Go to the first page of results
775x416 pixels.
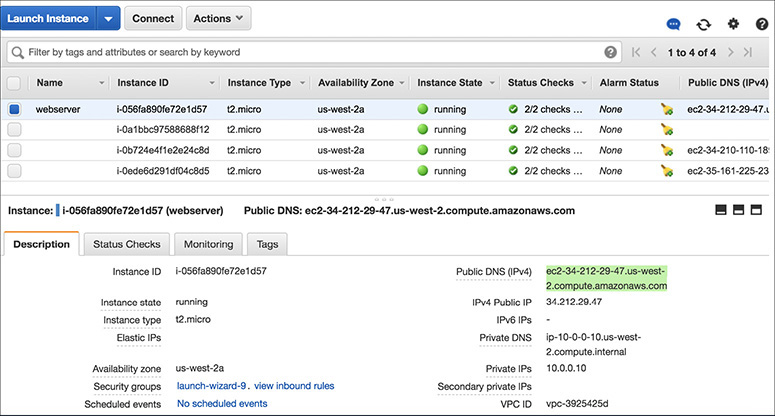click(636, 52)
